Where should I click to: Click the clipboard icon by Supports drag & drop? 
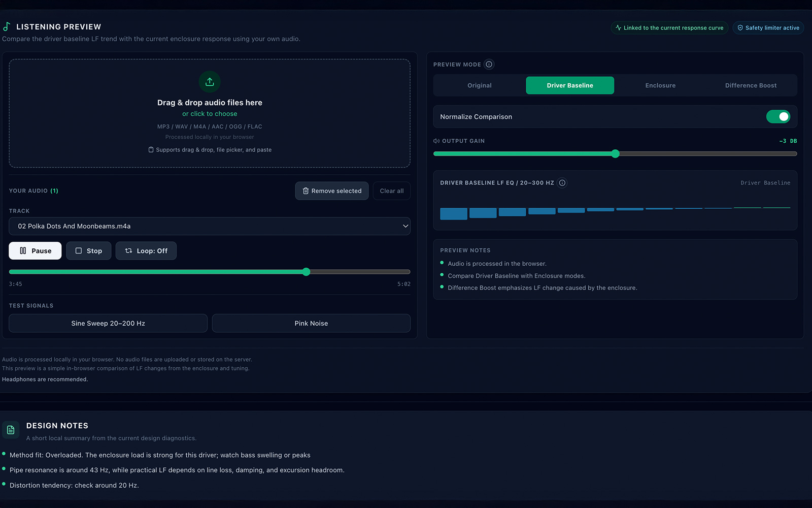[151, 150]
